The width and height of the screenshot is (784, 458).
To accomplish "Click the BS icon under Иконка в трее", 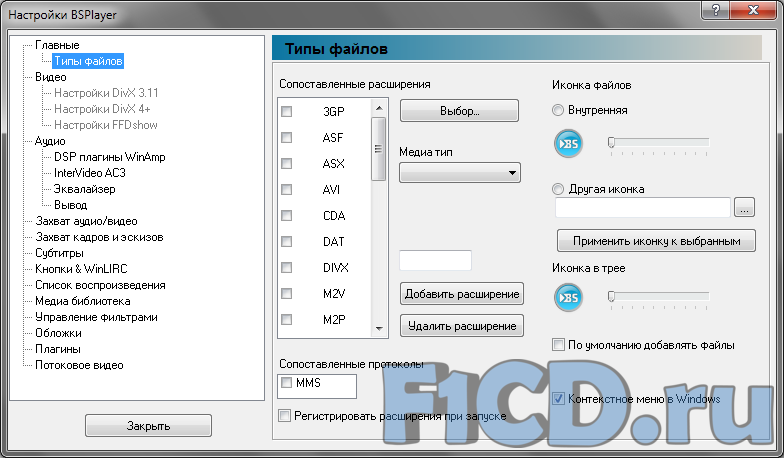I will click(568, 298).
